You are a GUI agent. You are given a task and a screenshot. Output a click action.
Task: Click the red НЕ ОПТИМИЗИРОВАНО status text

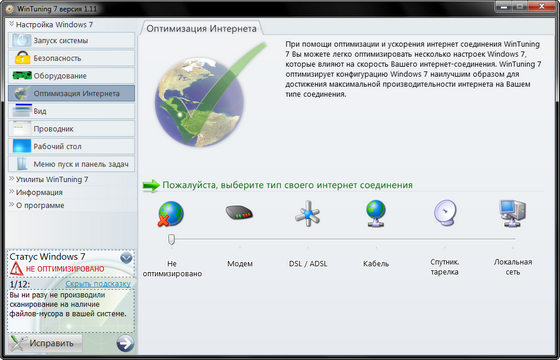(x=65, y=269)
